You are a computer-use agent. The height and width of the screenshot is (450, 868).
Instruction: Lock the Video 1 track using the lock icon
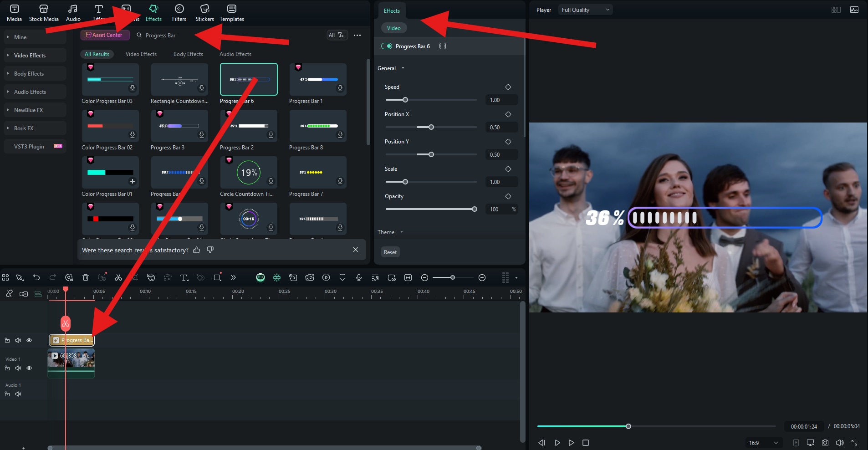coord(7,368)
